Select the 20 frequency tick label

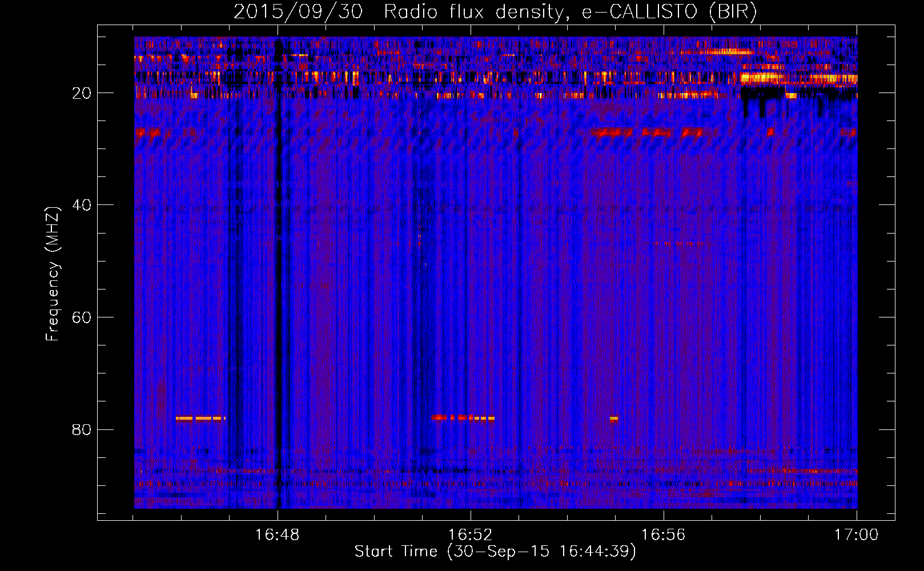point(82,93)
